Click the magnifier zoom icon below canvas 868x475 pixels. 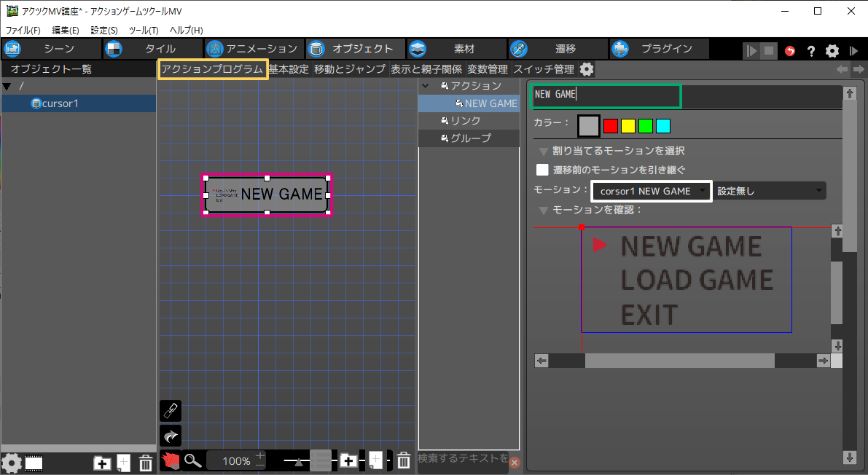pos(192,460)
